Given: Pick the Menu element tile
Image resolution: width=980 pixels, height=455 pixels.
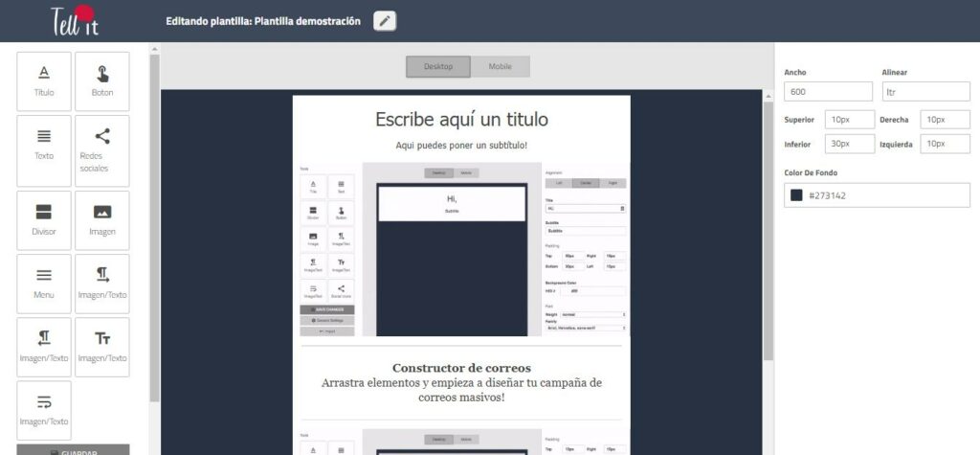Looking at the screenshot, I should pos(44,283).
